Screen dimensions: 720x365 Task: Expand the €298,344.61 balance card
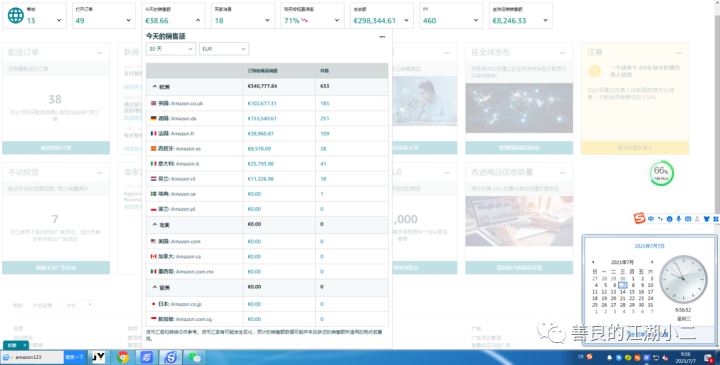click(x=406, y=20)
